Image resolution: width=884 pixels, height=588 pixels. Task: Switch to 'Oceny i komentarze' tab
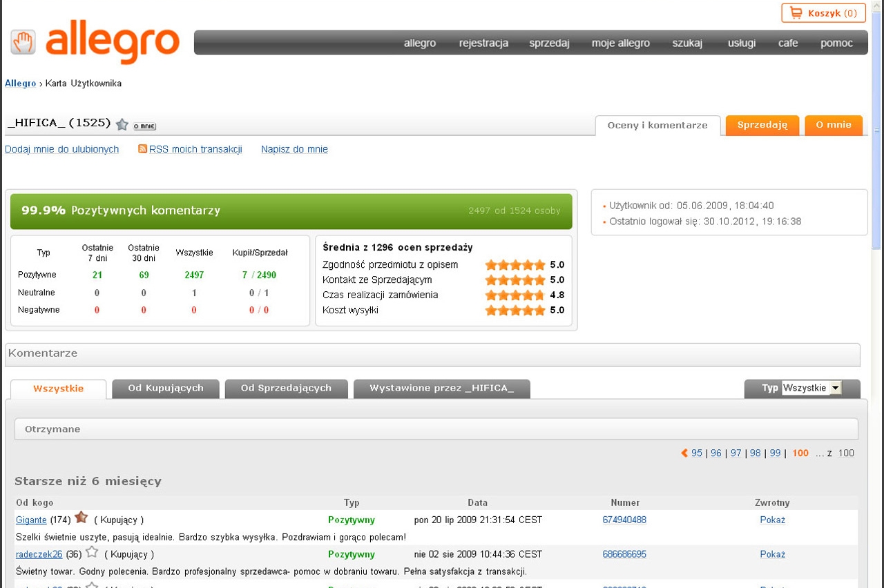coord(657,126)
